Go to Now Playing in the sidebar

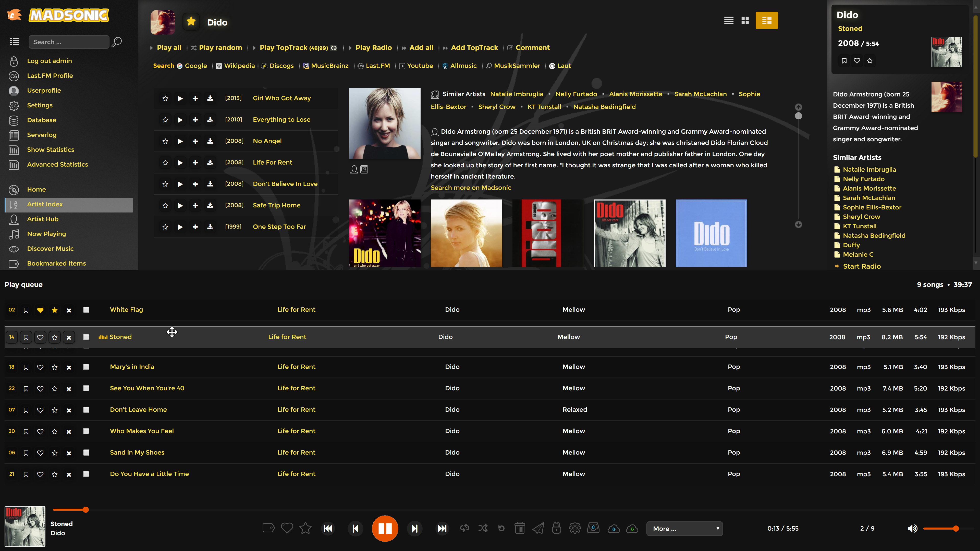(x=46, y=234)
